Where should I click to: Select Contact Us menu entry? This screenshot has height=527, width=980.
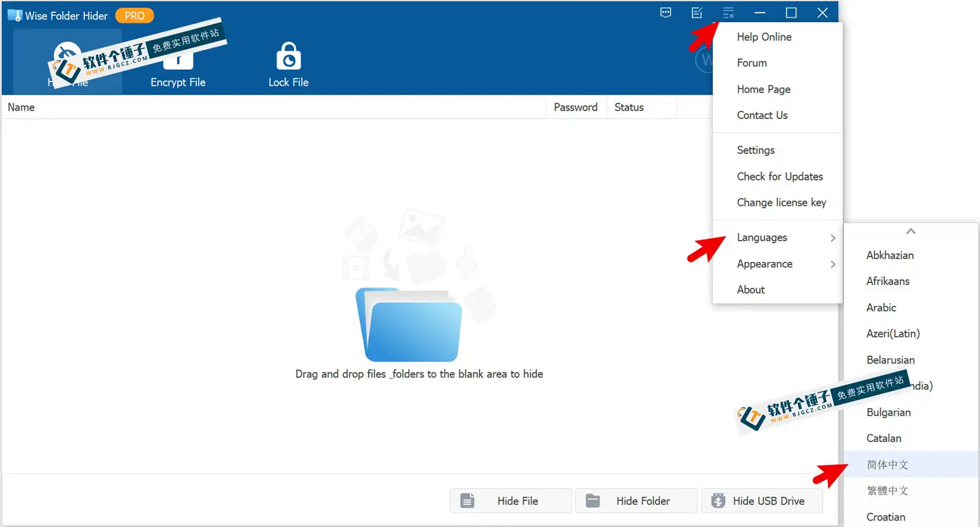(777, 116)
